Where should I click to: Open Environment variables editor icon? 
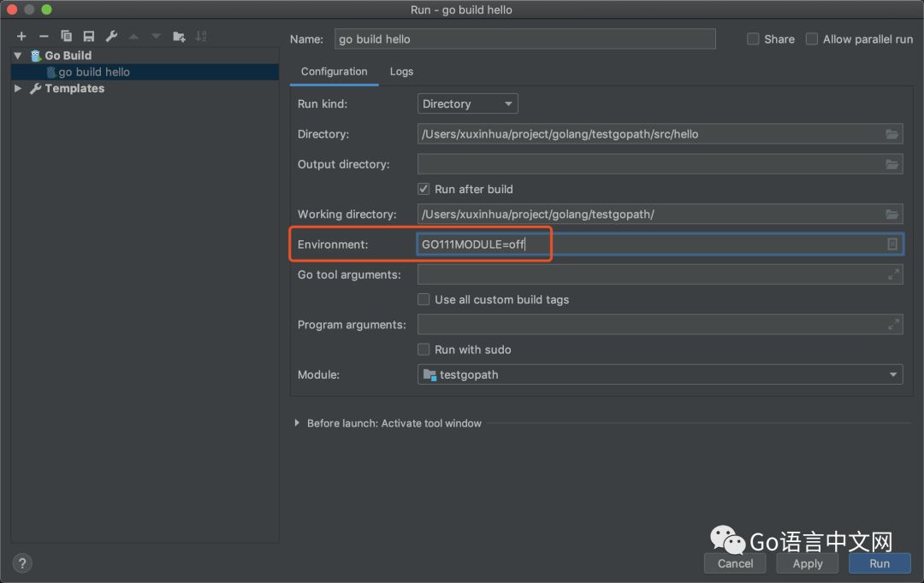[x=892, y=244]
